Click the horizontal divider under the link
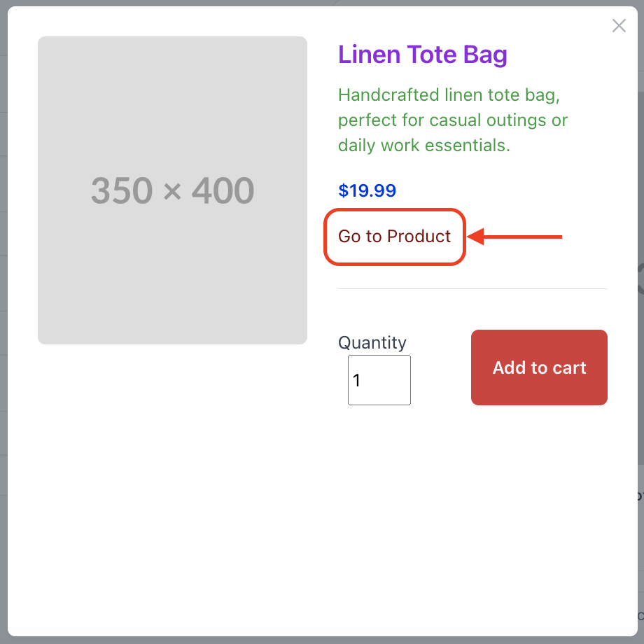 [x=472, y=288]
